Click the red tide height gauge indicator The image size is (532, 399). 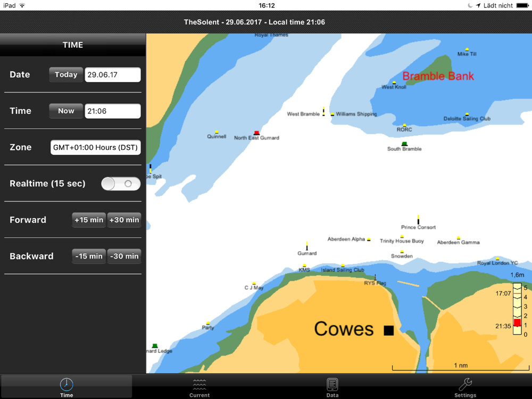pyautogui.click(x=517, y=323)
